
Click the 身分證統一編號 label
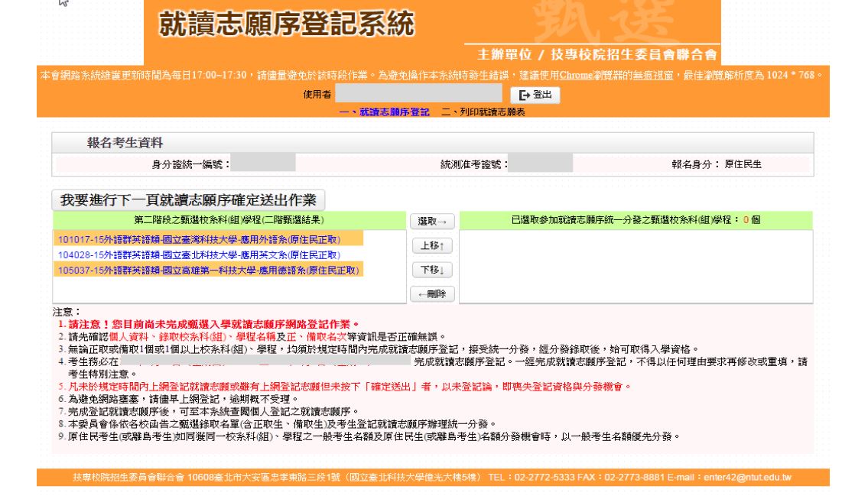point(191,164)
